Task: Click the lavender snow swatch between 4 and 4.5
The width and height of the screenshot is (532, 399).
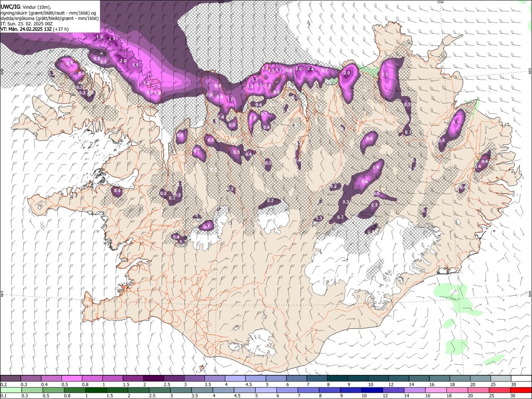Action: pos(235,379)
